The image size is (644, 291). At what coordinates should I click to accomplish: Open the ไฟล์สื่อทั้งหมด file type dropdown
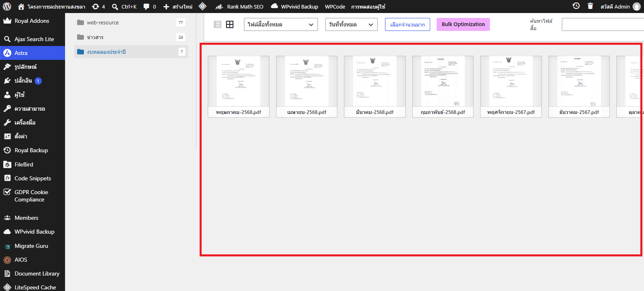pos(281,24)
